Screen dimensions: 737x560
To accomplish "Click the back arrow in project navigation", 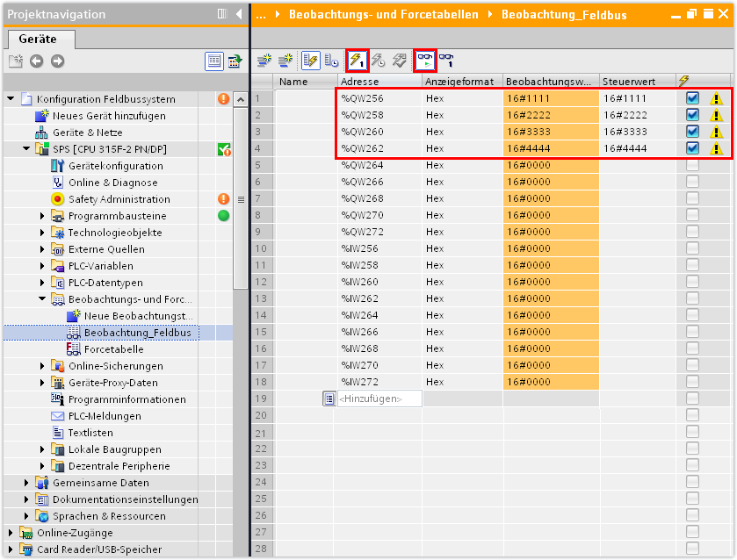I will (x=36, y=61).
